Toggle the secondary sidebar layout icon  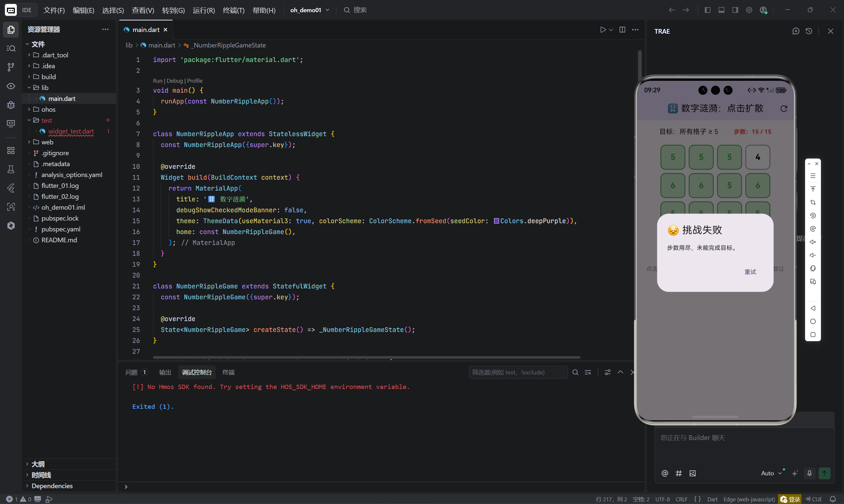tap(735, 10)
